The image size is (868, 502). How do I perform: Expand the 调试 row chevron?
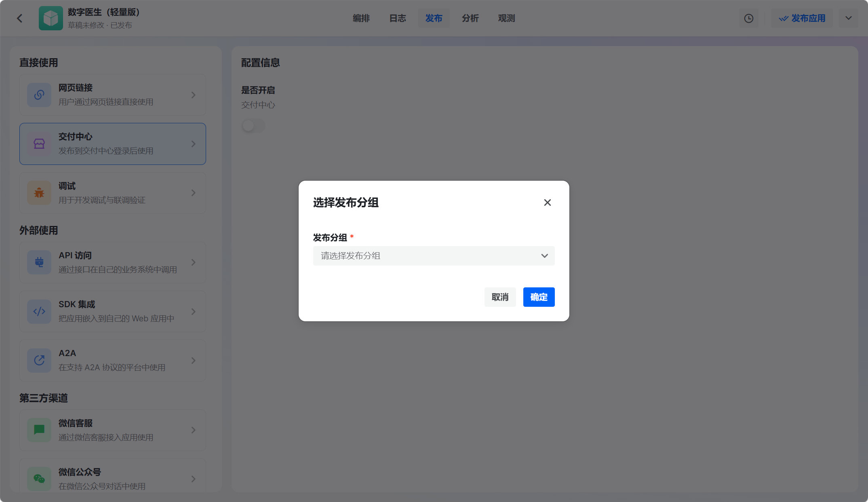click(x=194, y=193)
